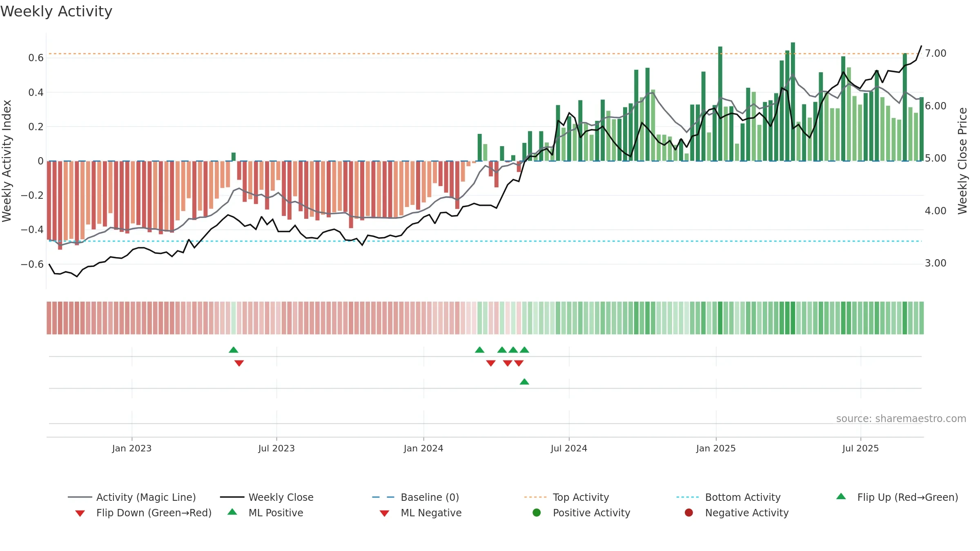Click the 5.00 price axis tick label
Viewport: 980px width, 551px height.
(x=935, y=158)
